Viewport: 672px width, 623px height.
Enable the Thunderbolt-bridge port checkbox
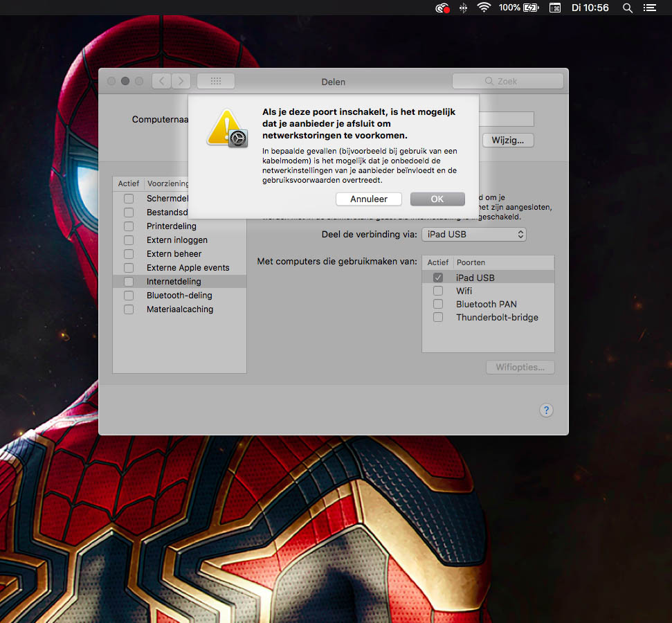click(438, 317)
